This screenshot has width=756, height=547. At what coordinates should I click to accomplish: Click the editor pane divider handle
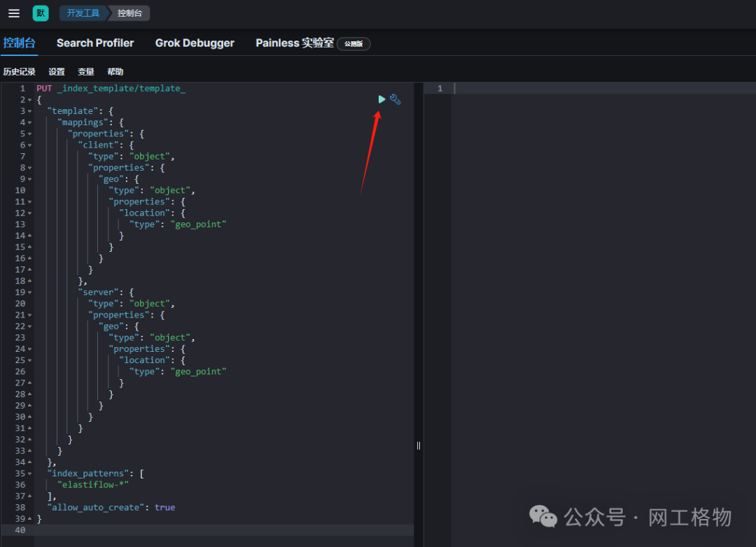click(x=419, y=446)
